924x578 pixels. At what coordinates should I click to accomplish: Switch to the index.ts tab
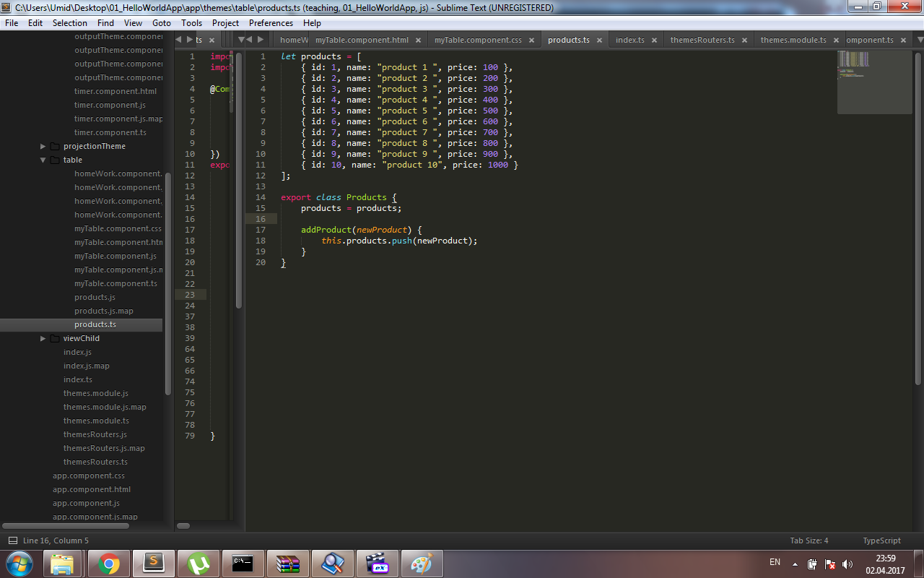630,40
